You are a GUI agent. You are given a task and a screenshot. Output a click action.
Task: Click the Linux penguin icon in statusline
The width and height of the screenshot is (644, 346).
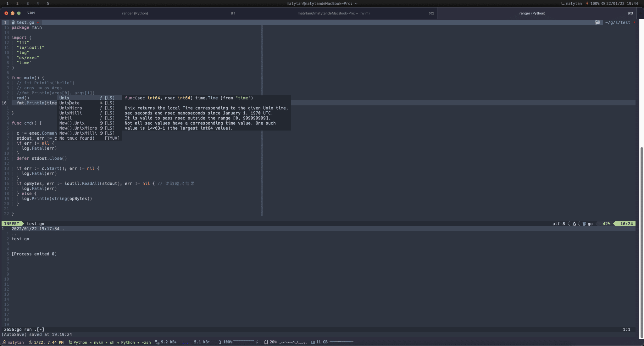pos(574,224)
